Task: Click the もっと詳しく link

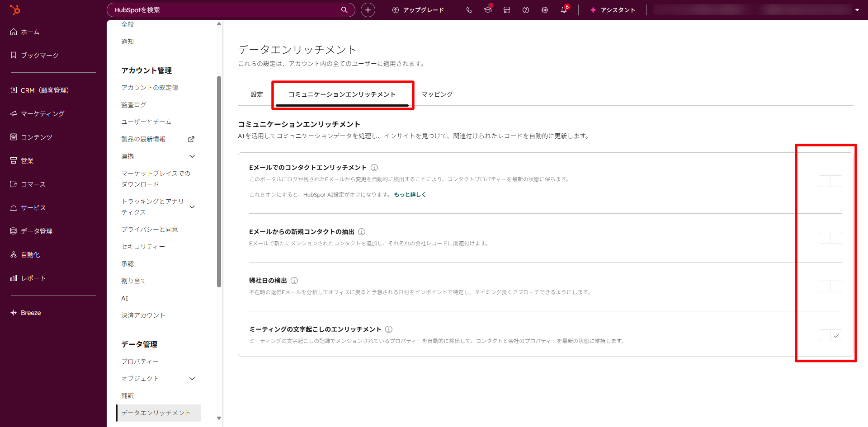Action: tap(410, 194)
